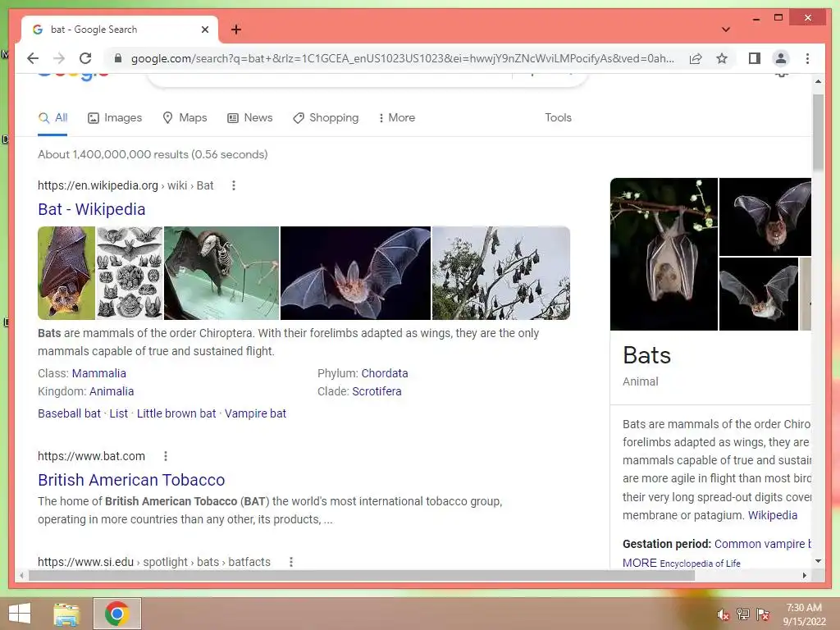Click the flying long-eared bat thumbnail

click(355, 273)
